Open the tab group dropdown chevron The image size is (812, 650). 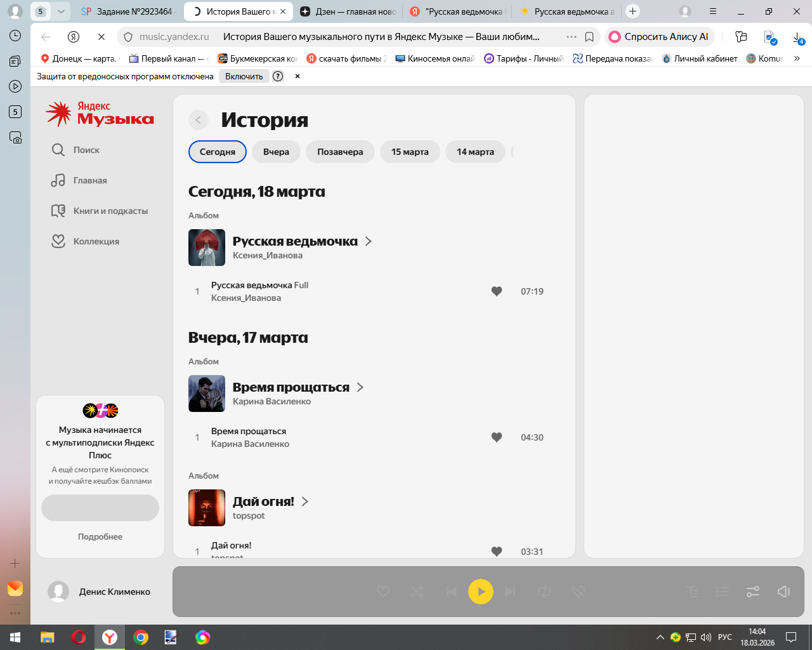pos(61,11)
